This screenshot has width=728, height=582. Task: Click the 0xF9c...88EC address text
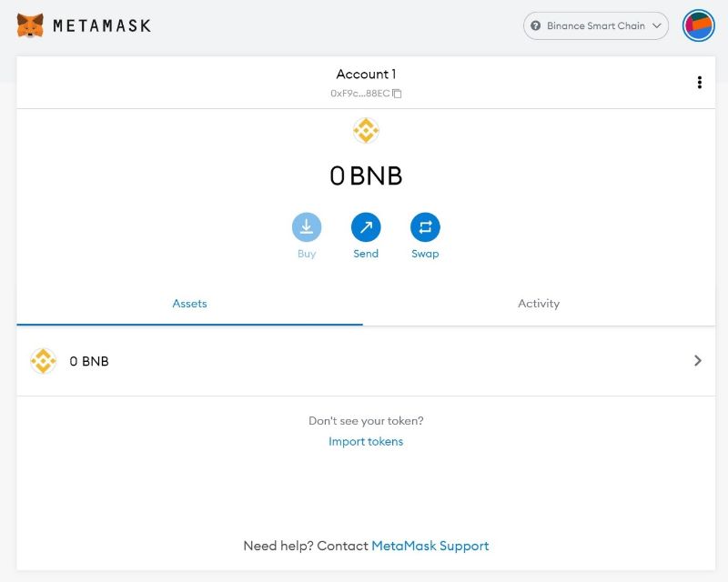[x=359, y=94]
